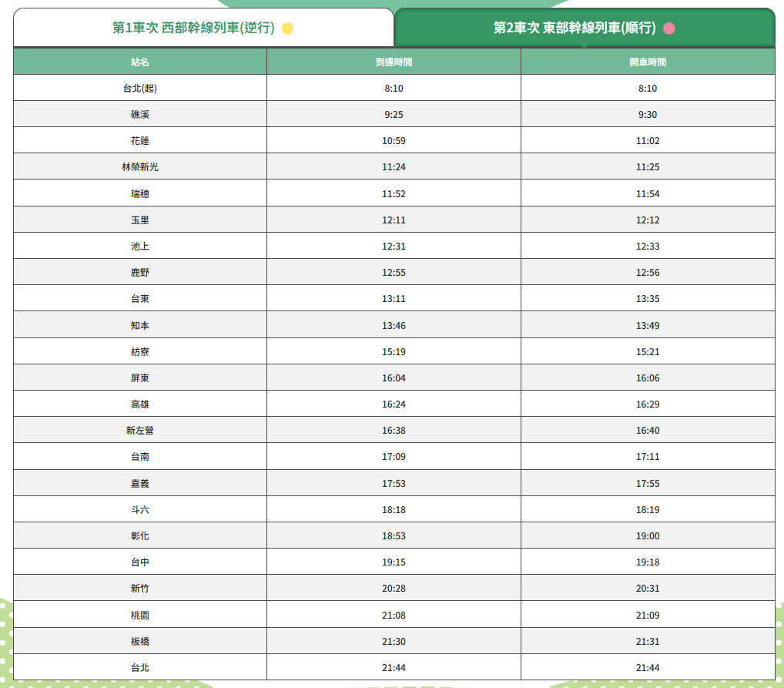Image resolution: width=784 pixels, height=688 pixels.
Task: Click the 到達時間 column header
Action: 394,62
